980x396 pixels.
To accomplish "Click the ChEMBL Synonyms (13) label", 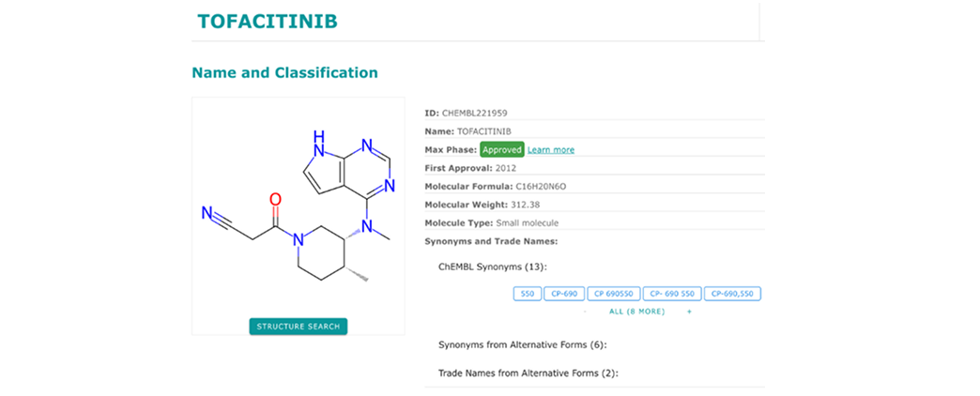I will pos(493,267).
